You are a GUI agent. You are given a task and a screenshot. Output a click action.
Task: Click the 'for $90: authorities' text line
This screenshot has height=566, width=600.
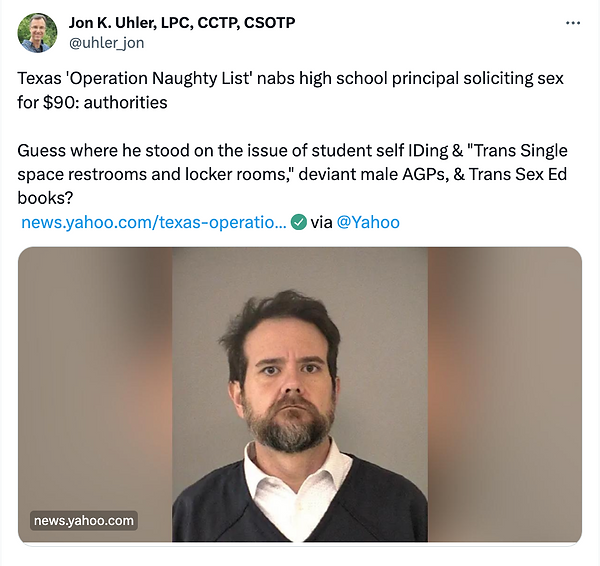pos(92,103)
